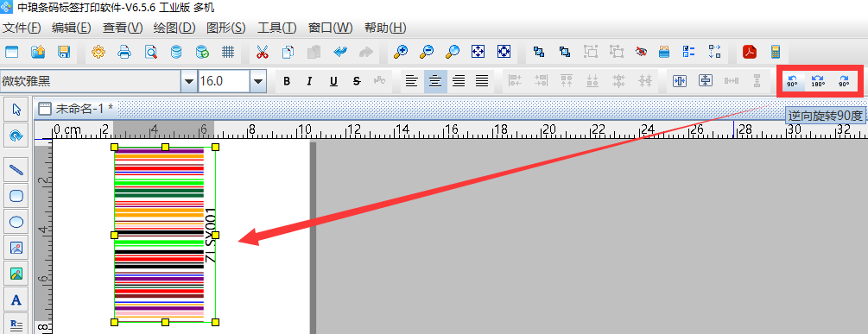Viewport: 868px width, 334px height.
Task: Cut selection with the scissors icon
Action: pyautogui.click(x=262, y=53)
